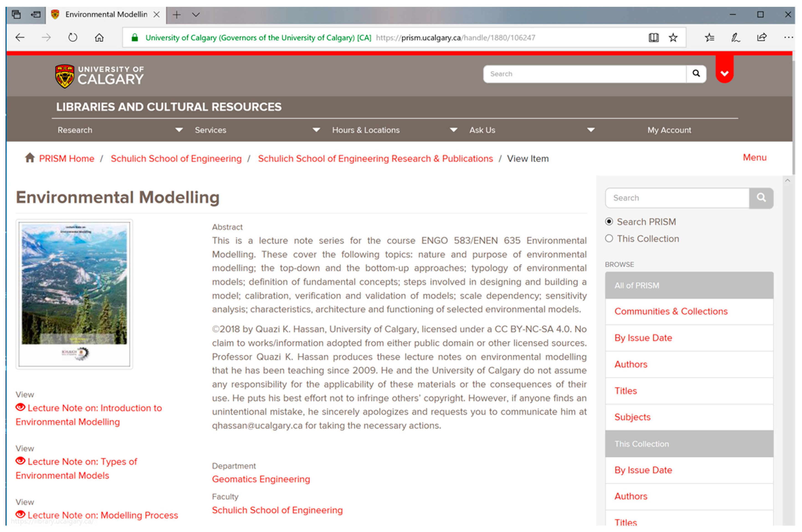This screenshot has height=532, width=802.
Task: Click the browser Back arrow
Action: point(20,37)
